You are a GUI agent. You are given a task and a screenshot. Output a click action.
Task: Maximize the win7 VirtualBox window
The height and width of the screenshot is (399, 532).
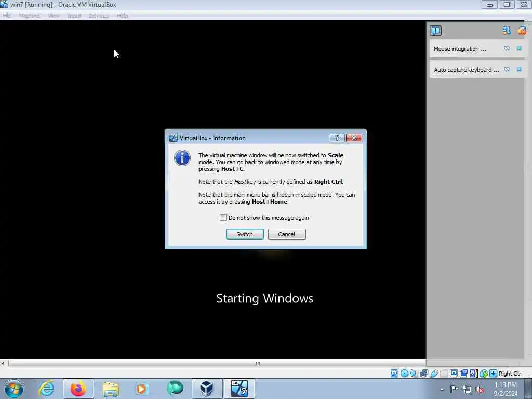point(507,5)
